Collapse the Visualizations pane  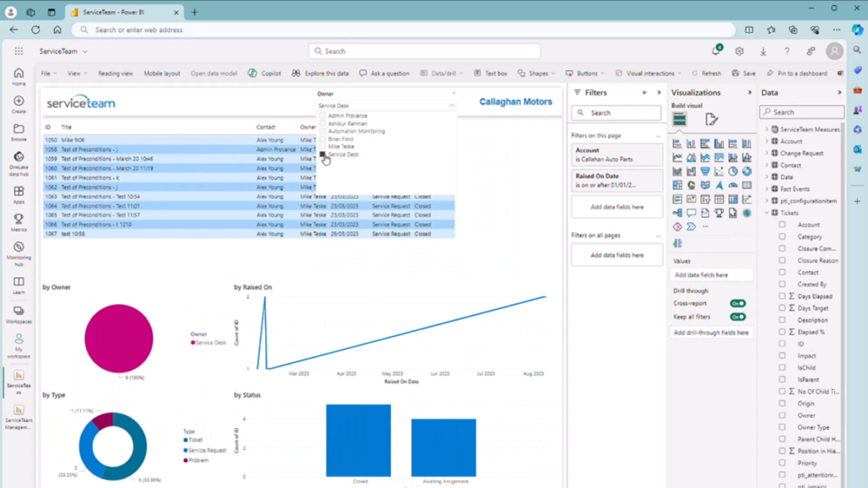(749, 92)
